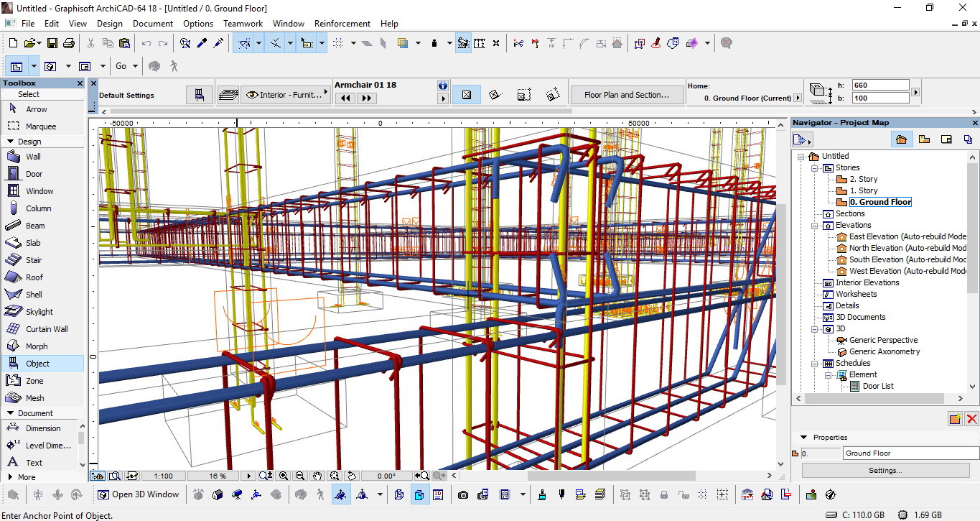The width and height of the screenshot is (980, 521).
Task: Switch Navigator to Project Map view
Action: pyautogui.click(x=902, y=139)
